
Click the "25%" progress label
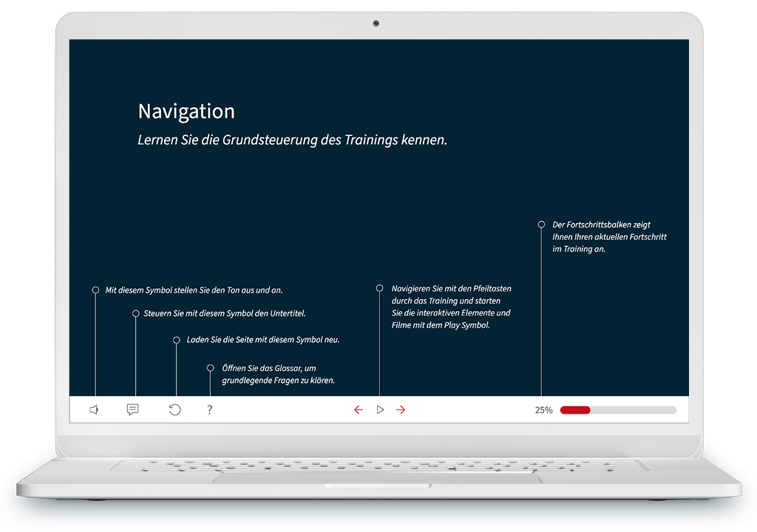(544, 409)
